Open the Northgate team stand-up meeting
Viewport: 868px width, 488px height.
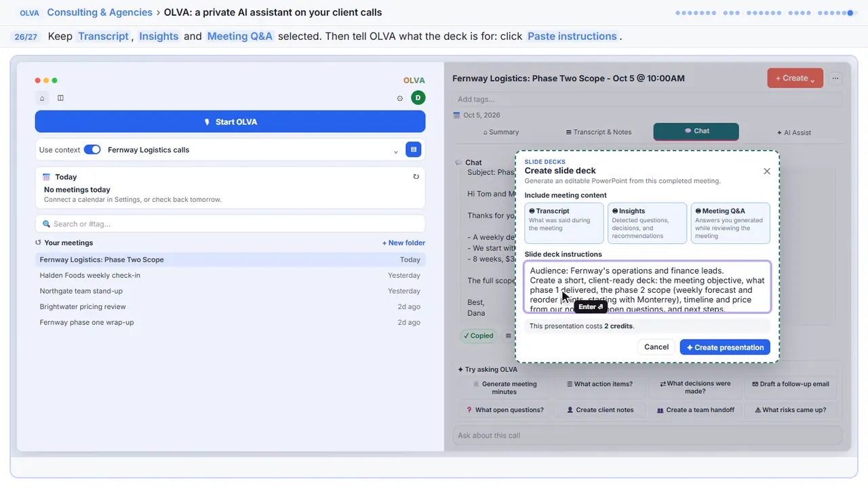coord(231,291)
